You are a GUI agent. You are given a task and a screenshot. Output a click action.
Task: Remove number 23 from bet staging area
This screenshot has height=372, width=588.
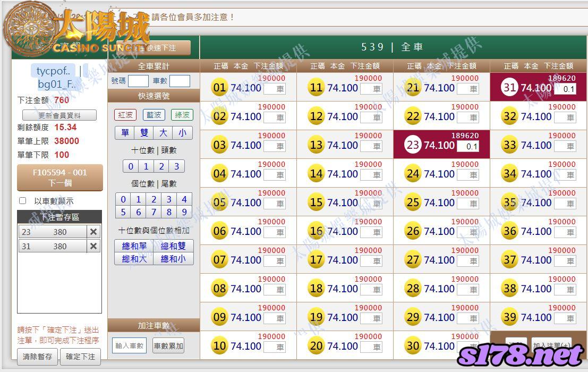click(x=93, y=232)
